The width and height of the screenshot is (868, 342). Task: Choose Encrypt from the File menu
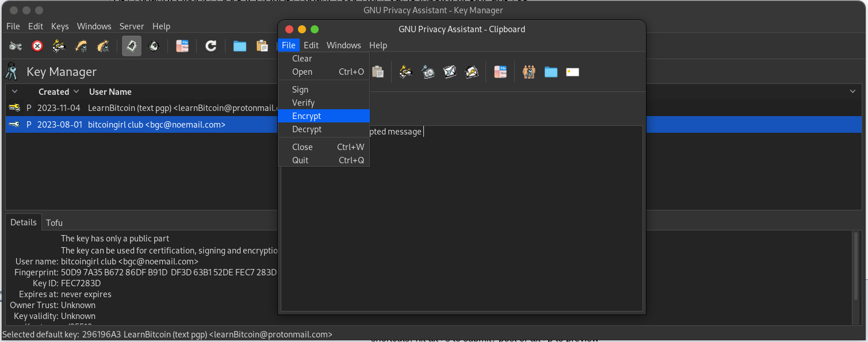coord(324,116)
